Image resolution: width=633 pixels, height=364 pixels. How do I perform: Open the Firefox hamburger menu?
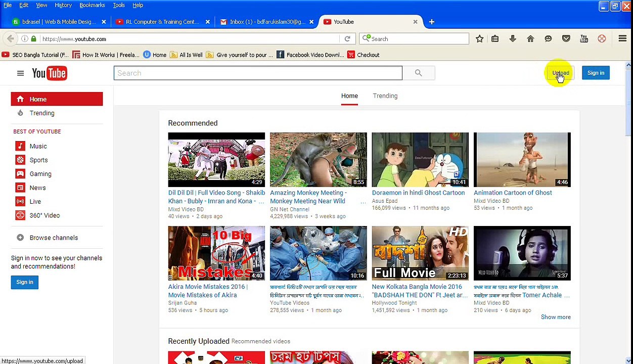(x=622, y=39)
